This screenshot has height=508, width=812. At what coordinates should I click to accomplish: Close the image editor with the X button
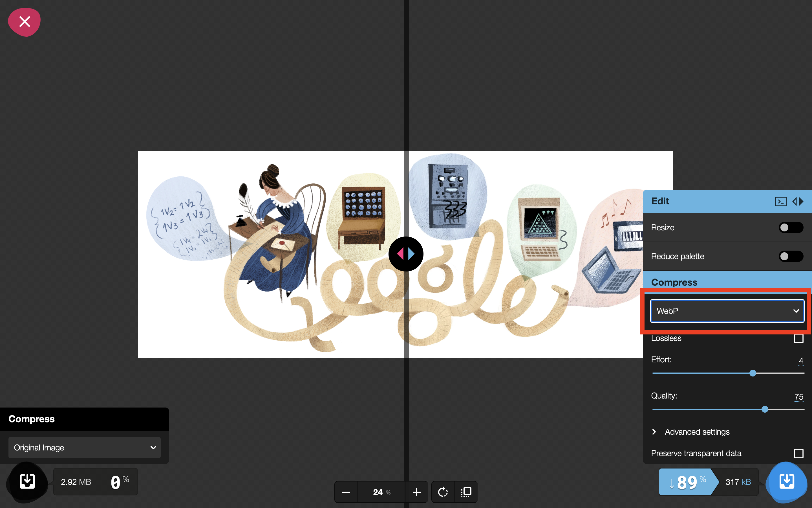coord(24,22)
